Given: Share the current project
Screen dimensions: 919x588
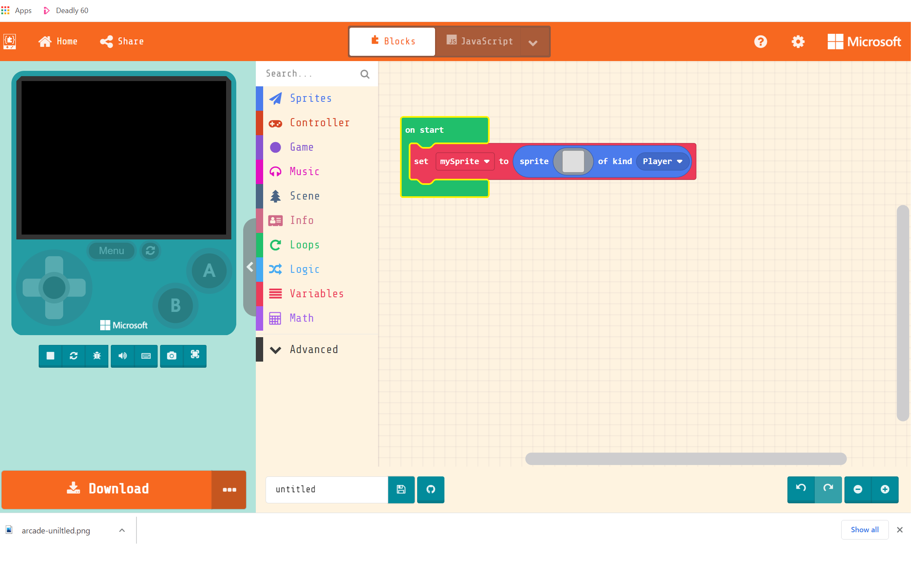Looking at the screenshot, I should tap(121, 41).
